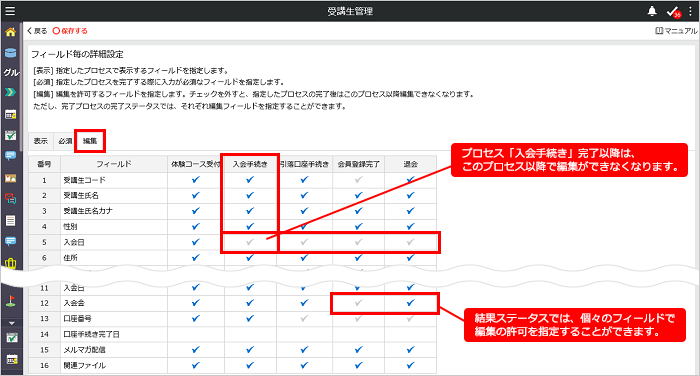Open the task checkmark with red badge

pos(673,12)
